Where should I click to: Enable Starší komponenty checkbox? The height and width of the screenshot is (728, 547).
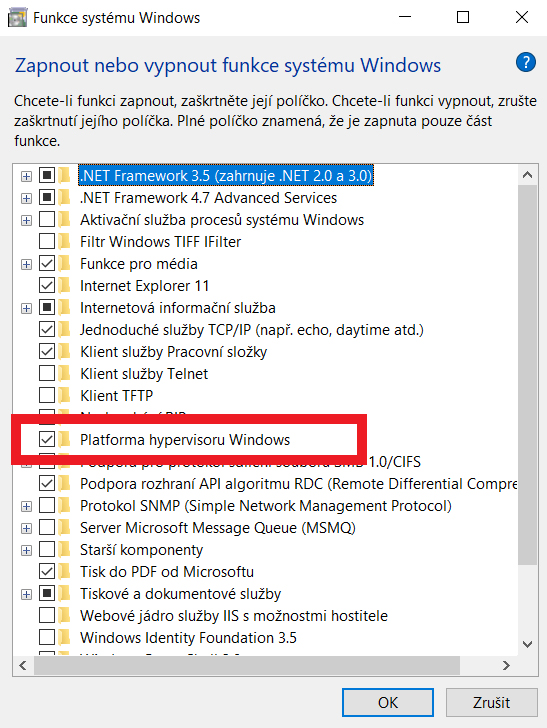click(x=47, y=550)
